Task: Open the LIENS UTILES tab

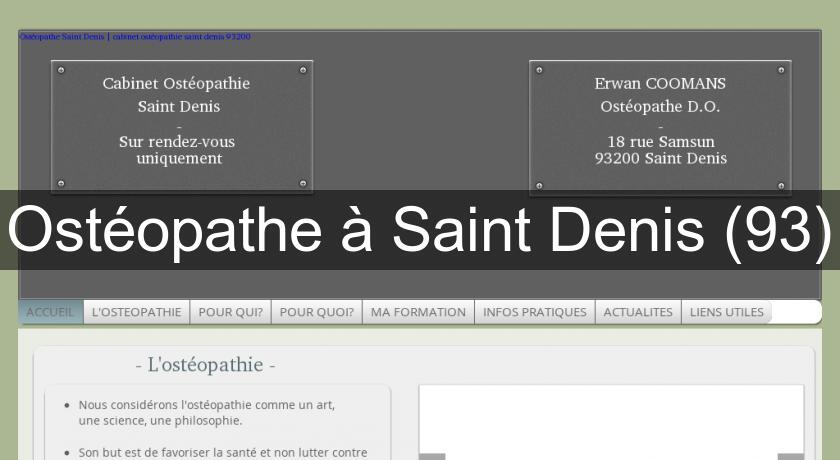Action: click(x=726, y=312)
